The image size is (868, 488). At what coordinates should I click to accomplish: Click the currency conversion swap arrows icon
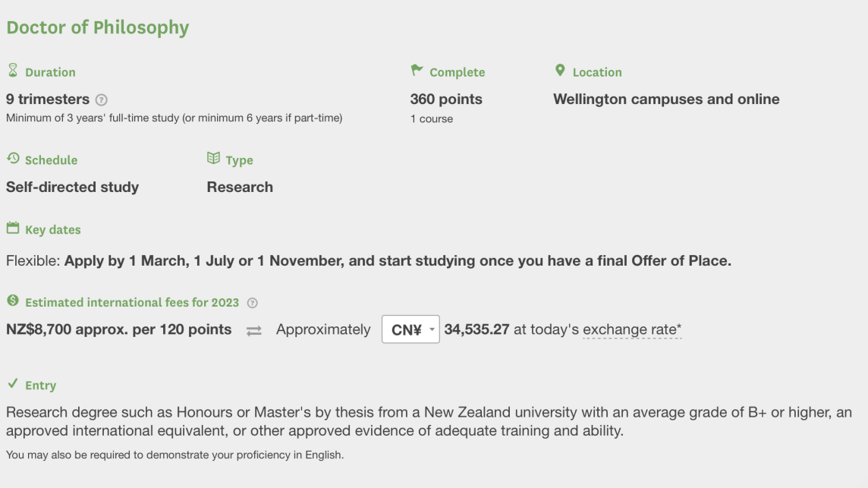254,331
